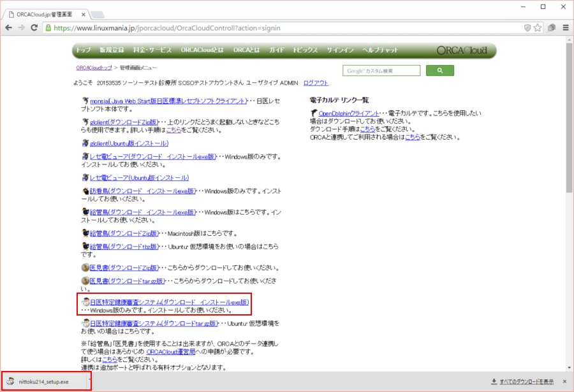
Task: Select トップ in the green navigation bar
Action: click(x=83, y=50)
